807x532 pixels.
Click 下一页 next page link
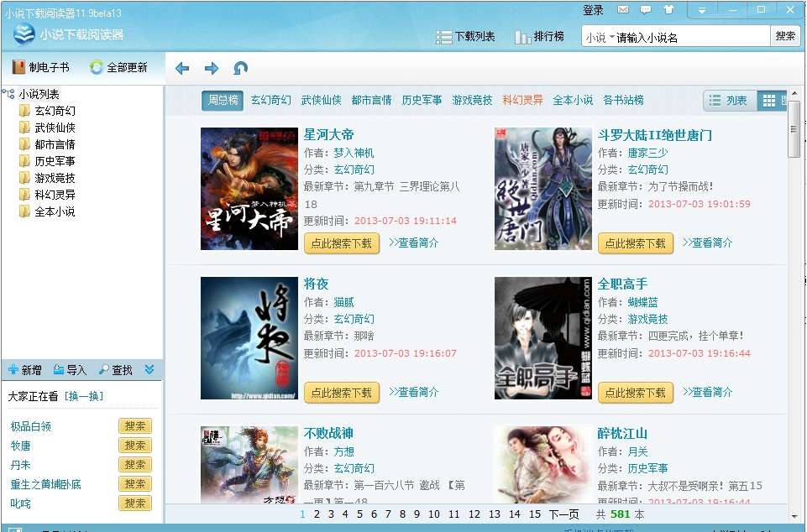[564, 514]
